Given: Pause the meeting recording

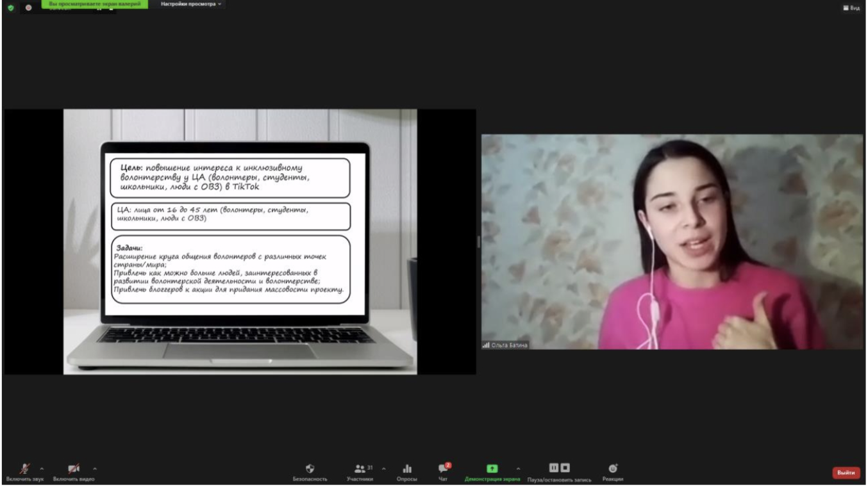Looking at the screenshot, I should click(x=553, y=468).
